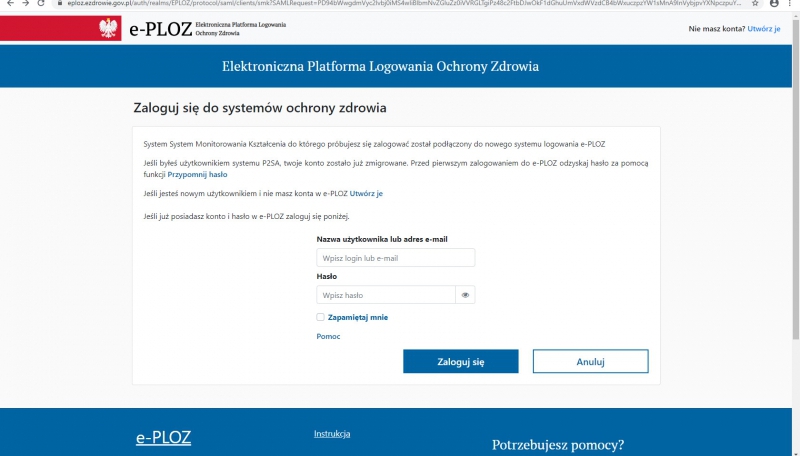The width and height of the screenshot is (800, 456).
Task: Reload the page with refresh icon
Action: click(43, 4)
